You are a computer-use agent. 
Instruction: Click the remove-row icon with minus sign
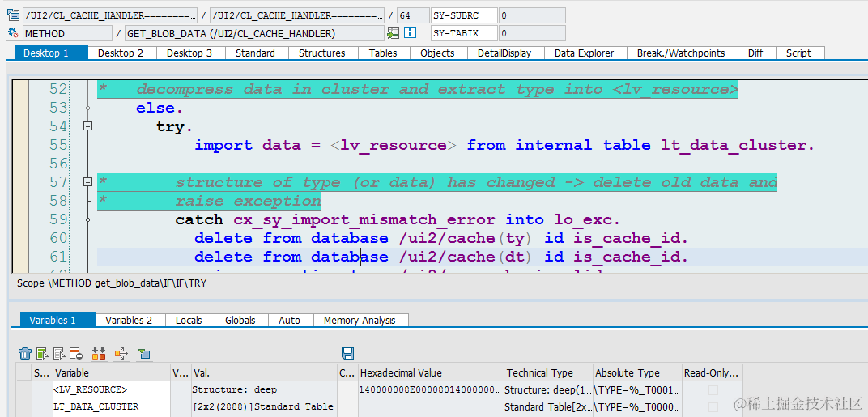[x=76, y=353]
